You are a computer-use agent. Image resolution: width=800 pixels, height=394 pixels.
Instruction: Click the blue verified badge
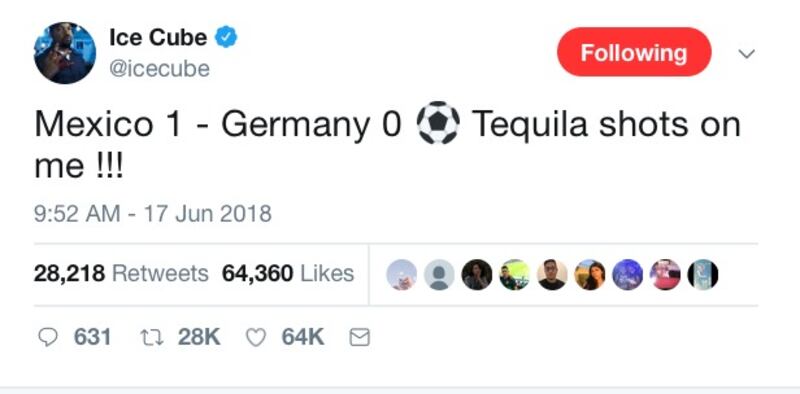click(226, 38)
